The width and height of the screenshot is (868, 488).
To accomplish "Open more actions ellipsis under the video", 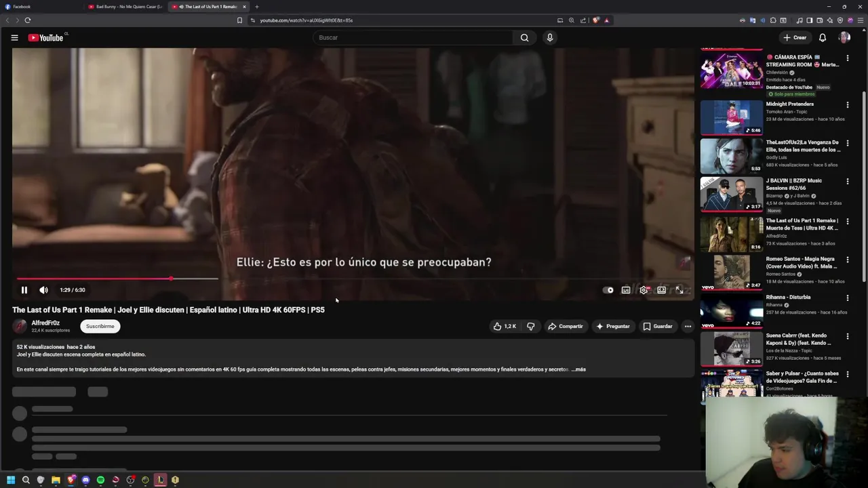I will [x=688, y=326].
